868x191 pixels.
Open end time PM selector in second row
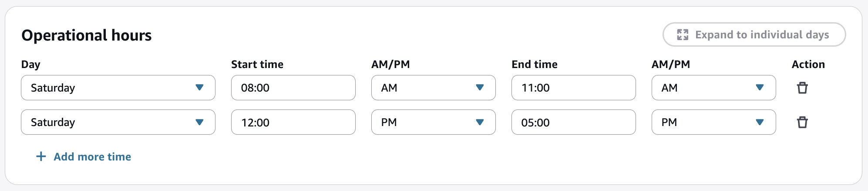point(713,122)
